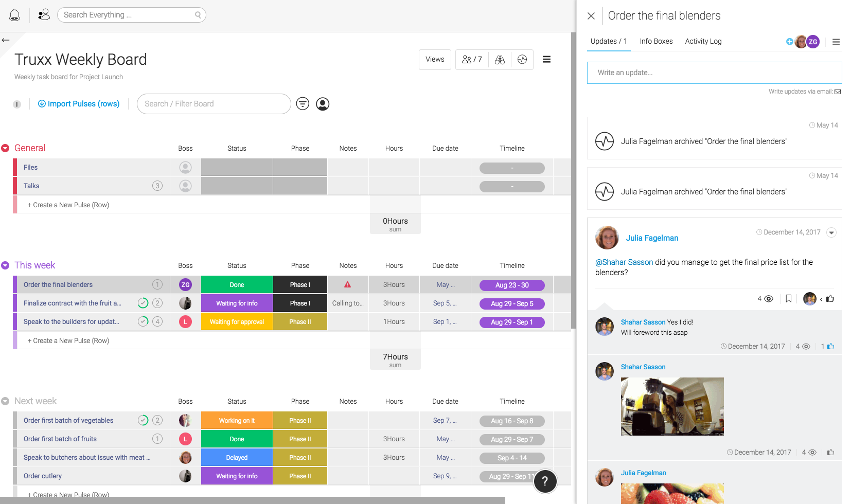Collapse the This week group
This screenshot has height=504, width=851.
pyautogui.click(x=6, y=265)
